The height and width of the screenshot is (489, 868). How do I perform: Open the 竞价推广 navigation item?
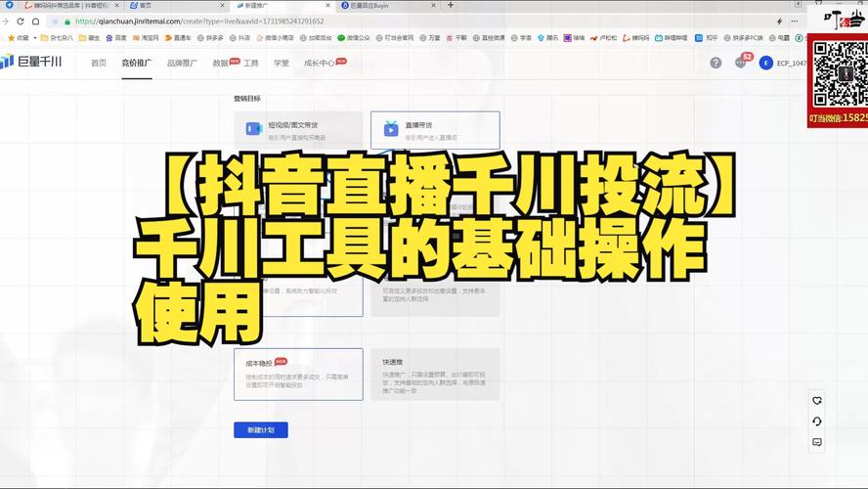point(137,63)
